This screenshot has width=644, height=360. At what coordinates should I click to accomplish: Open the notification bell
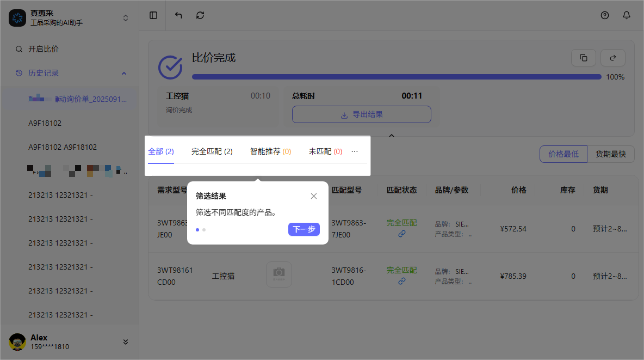click(626, 15)
